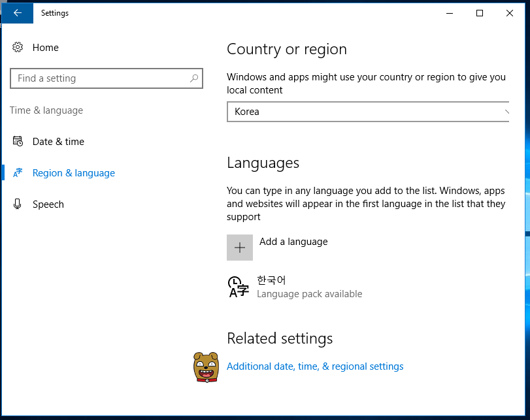Image resolution: width=530 pixels, height=420 pixels.
Task: Open Speech settings
Action: click(x=48, y=204)
